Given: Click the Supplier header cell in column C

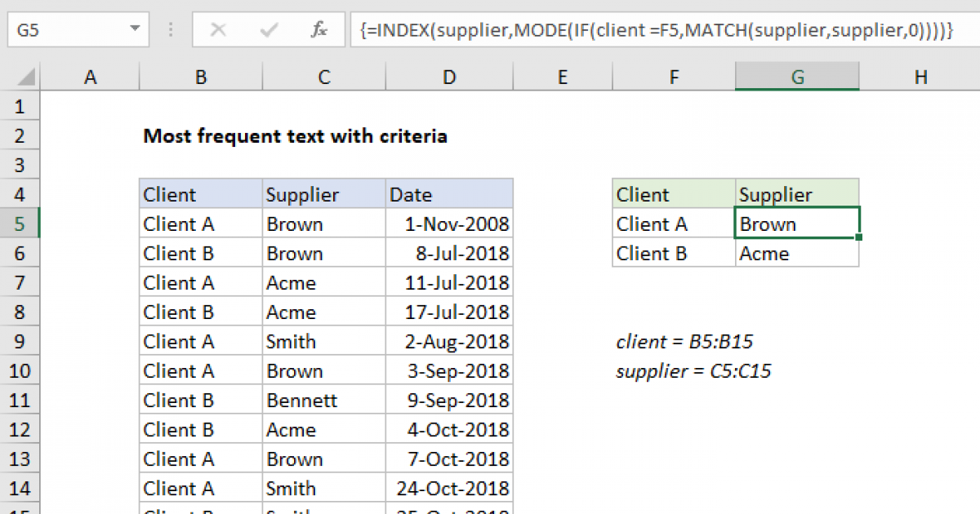Looking at the screenshot, I should click(323, 194).
